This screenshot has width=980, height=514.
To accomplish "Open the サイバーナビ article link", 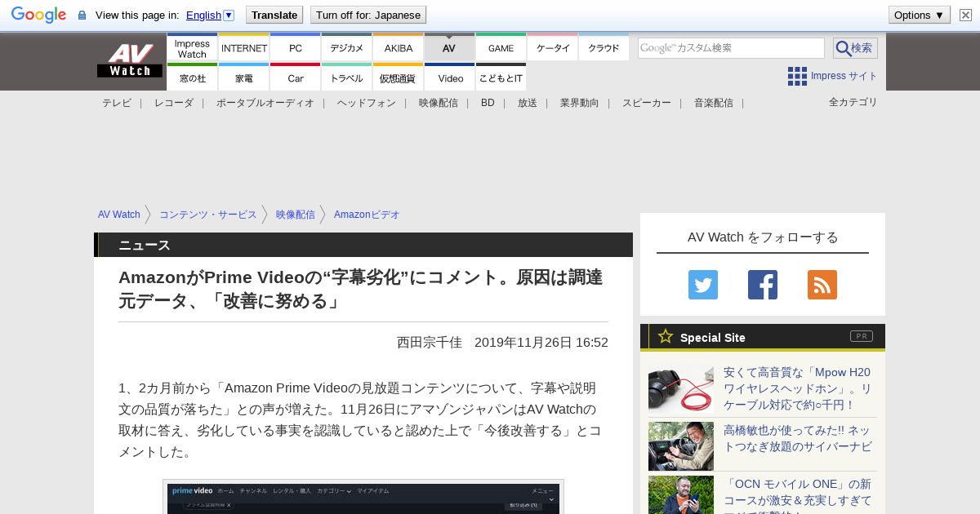I will point(798,438).
